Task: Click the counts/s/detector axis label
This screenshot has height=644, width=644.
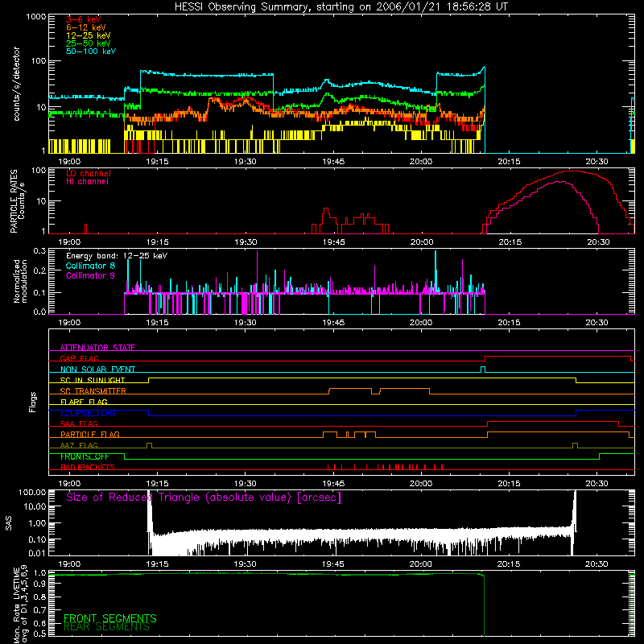Action: pyautogui.click(x=16, y=84)
